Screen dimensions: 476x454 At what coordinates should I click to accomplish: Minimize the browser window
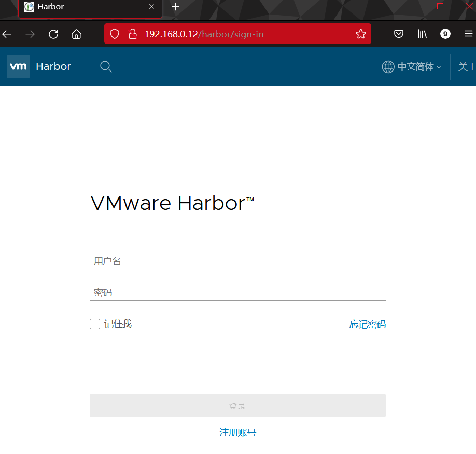pyautogui.click(x=411, y=6)
